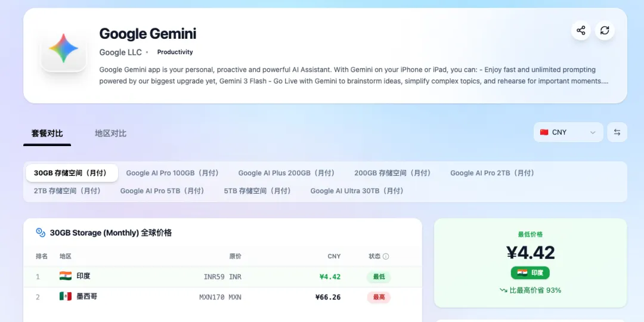Click the status info icon
This screenshot has height=322, width=644.
point(386,256)
